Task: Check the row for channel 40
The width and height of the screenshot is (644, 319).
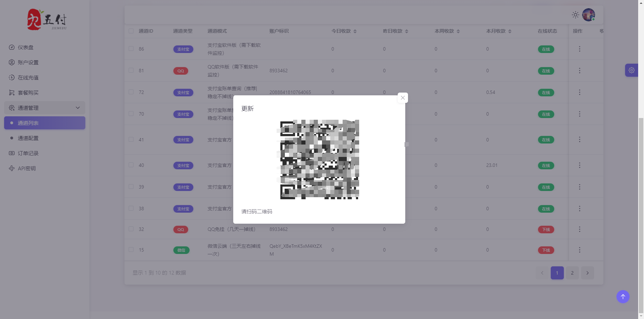Action: click(131, 165)
